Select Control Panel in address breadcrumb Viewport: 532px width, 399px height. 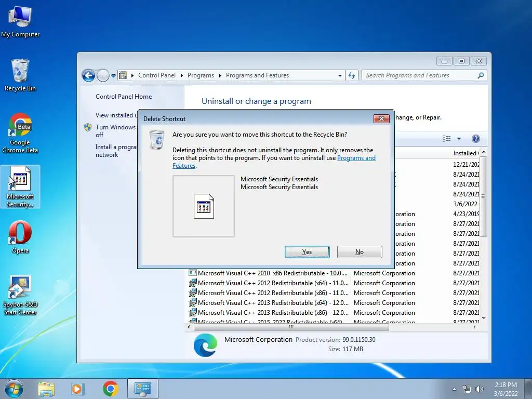(157, 75)
